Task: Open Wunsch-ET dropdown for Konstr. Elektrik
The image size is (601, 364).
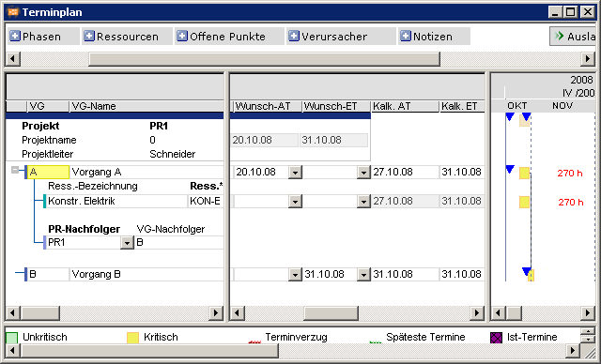Action: click(x=363, y=202)
